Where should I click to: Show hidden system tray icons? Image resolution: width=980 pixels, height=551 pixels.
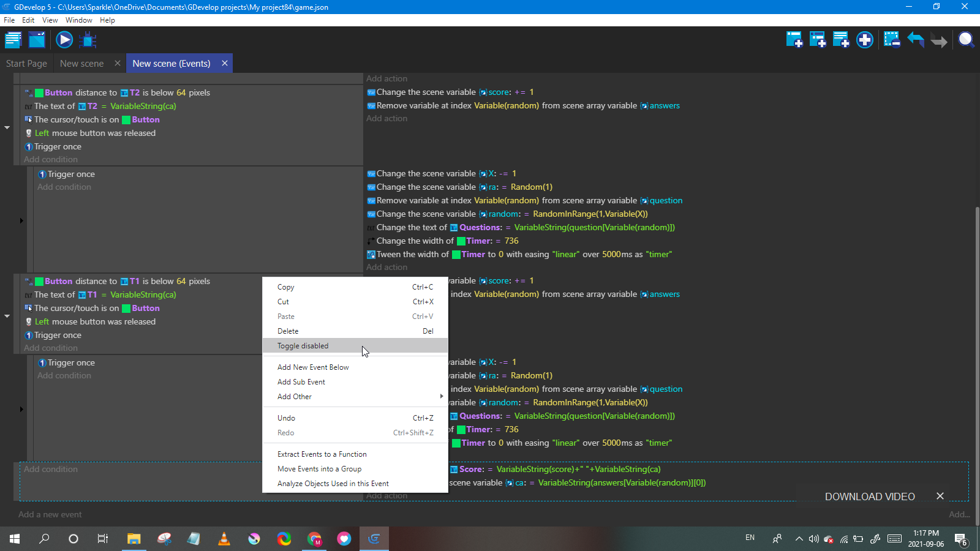pos(799,539)
